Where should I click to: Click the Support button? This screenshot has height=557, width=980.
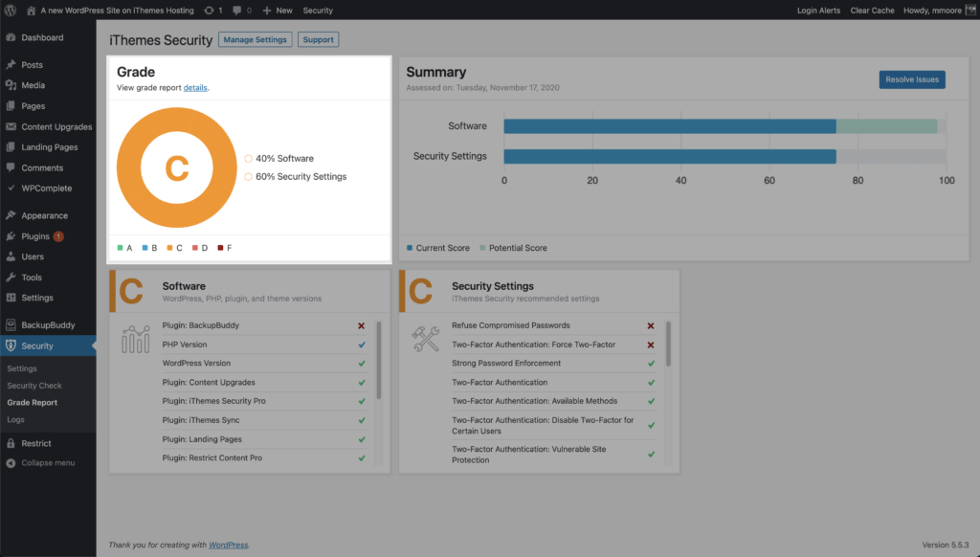point(318,39)
